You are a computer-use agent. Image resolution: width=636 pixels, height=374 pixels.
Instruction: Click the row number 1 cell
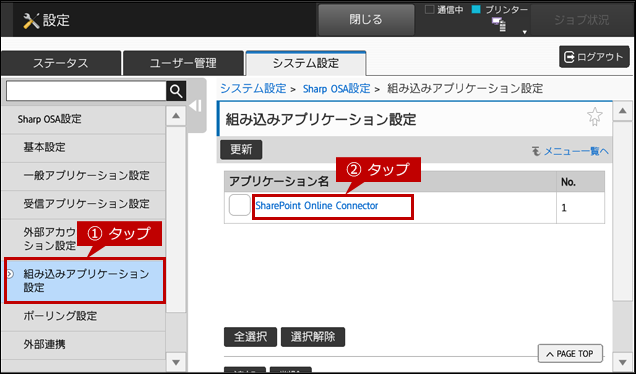[x=580, y=208]
